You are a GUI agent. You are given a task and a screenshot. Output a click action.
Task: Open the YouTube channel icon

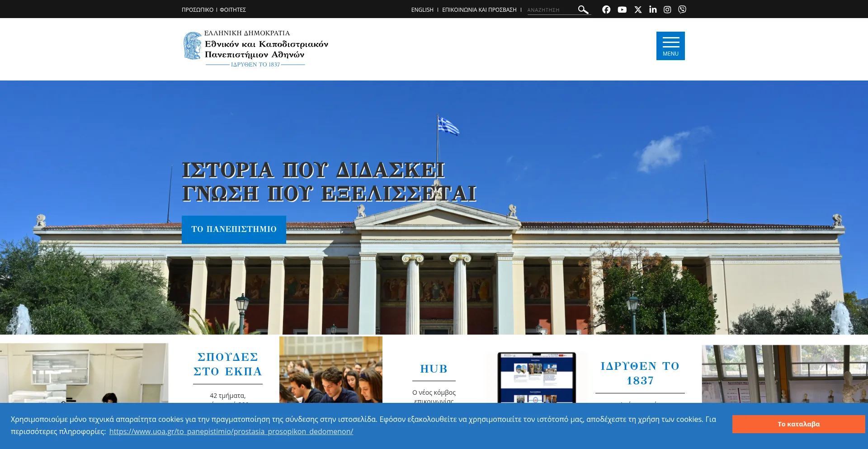(x=622, y=9)
